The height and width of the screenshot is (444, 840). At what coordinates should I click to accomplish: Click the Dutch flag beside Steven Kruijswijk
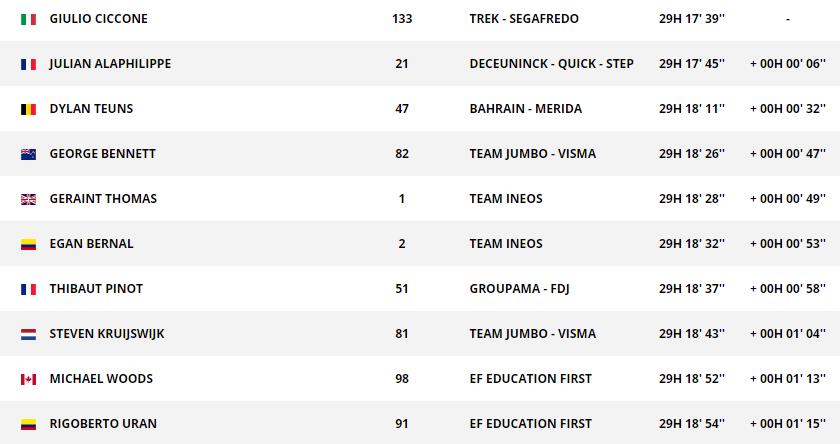(28, 334)
